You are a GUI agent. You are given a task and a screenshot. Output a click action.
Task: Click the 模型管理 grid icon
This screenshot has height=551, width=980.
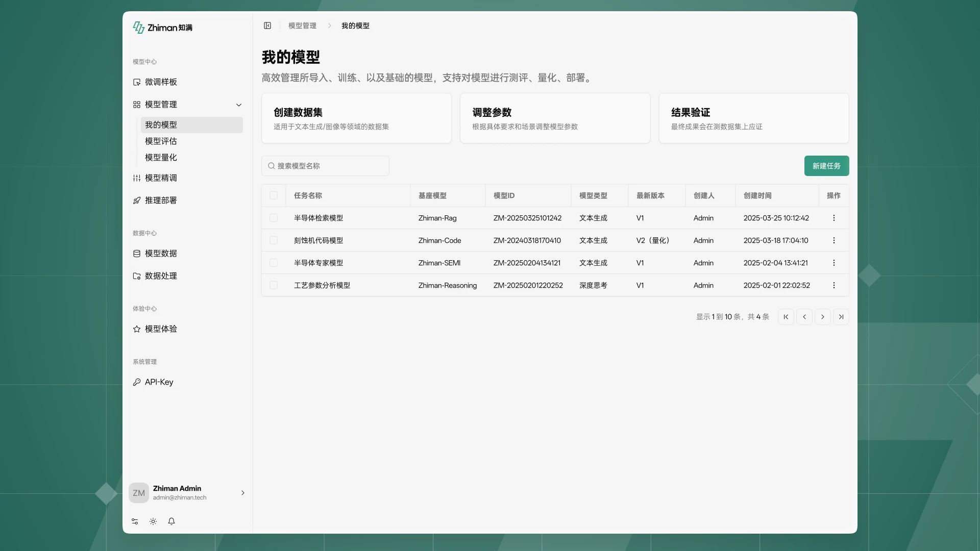tap(137, 105)
